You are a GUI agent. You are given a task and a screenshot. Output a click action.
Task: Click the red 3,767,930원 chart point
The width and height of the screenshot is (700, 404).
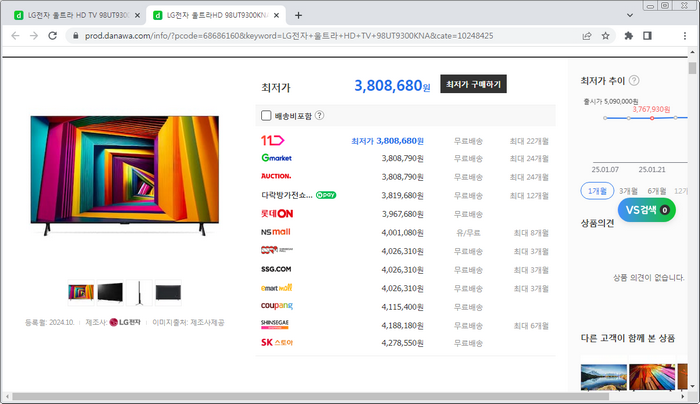pos(652,118)
